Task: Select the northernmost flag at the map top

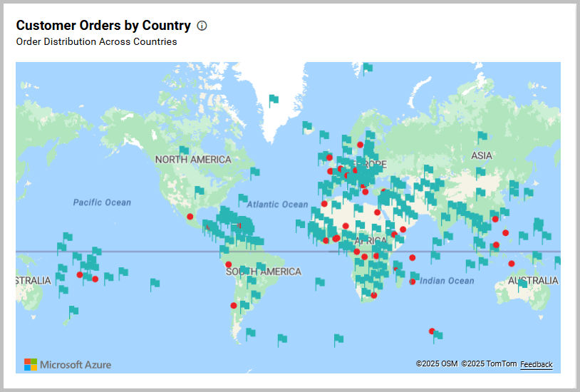Action: tap(367, 68)
